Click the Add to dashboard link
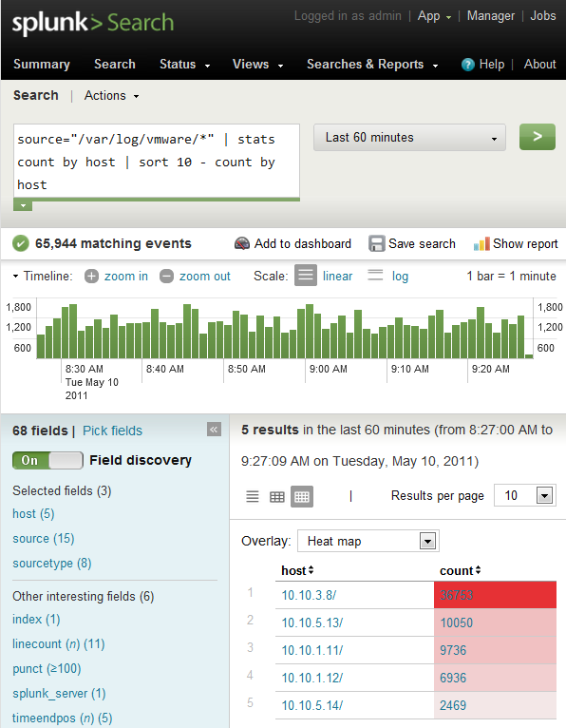Screen dimensions: 566x728 click(293, 243)
